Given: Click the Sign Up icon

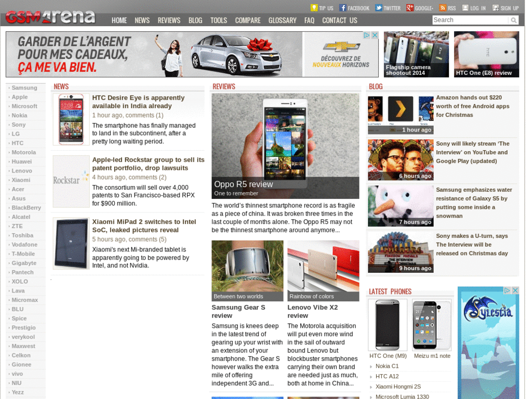Looking at the screenshot, I should (496, 8).
